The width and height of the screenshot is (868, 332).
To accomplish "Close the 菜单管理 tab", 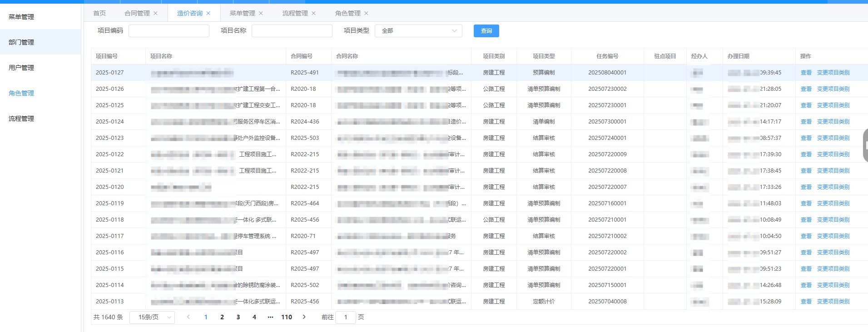I will pos(261,13).
